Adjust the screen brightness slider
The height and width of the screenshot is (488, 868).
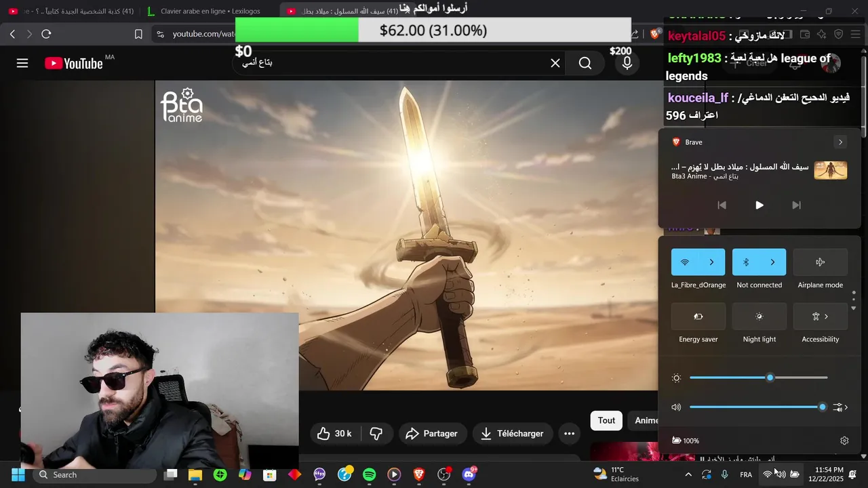[x=758, y=378]
